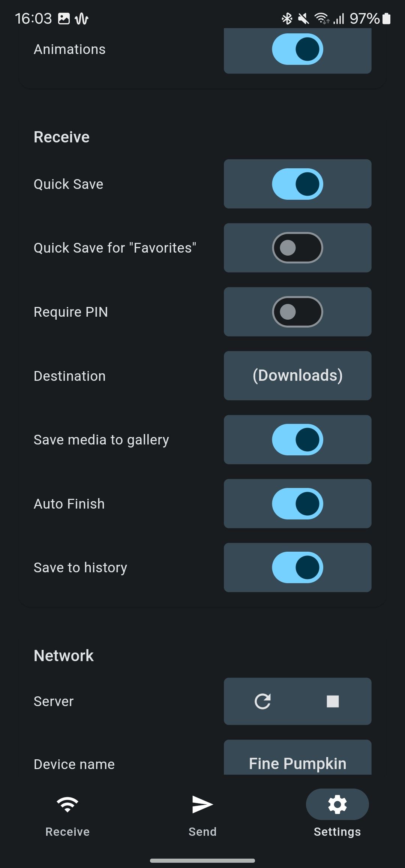Switch to the Receive tab label
Image resolution: width=405 pixels, height=868 pixels.
(x=67, y=832)
